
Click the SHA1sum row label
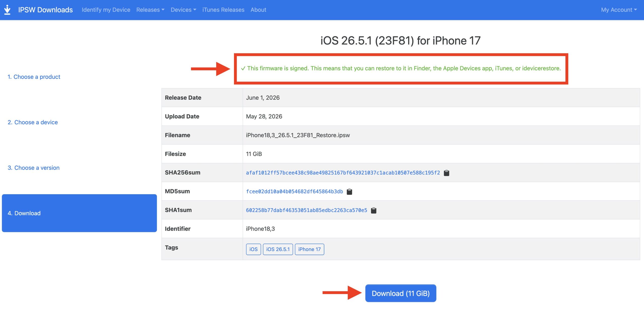pos(178,210)
